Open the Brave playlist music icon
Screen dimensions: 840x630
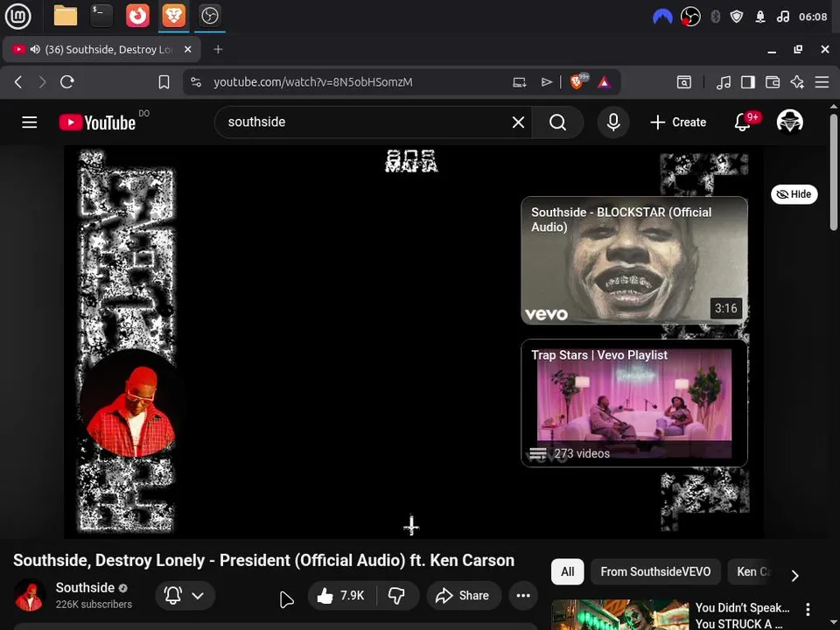click(724, 82)
